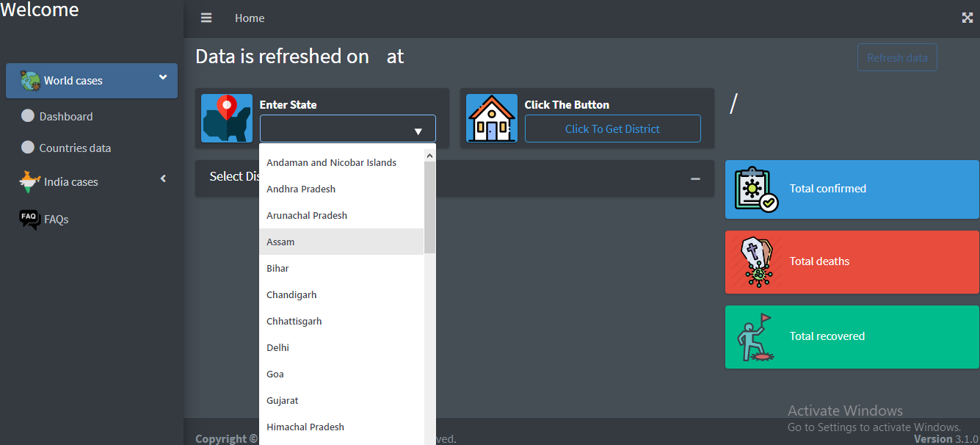Select Assam from the state list
Viewport: 980px width, 445px height.
[x=280, y=242]
